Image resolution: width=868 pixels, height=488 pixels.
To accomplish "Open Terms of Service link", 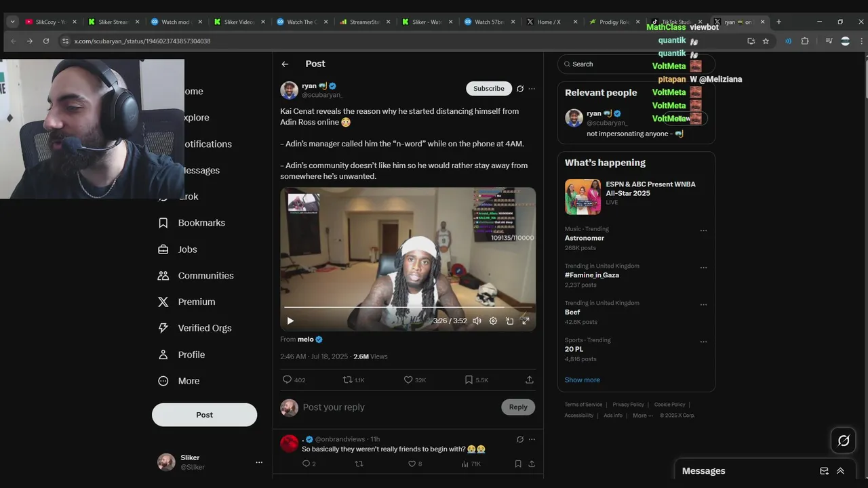I will 583,405.
